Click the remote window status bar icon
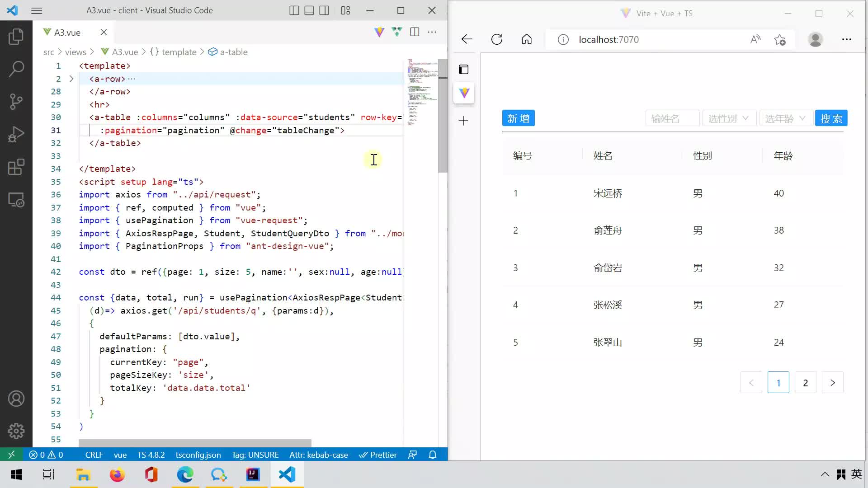 point(11,455)
